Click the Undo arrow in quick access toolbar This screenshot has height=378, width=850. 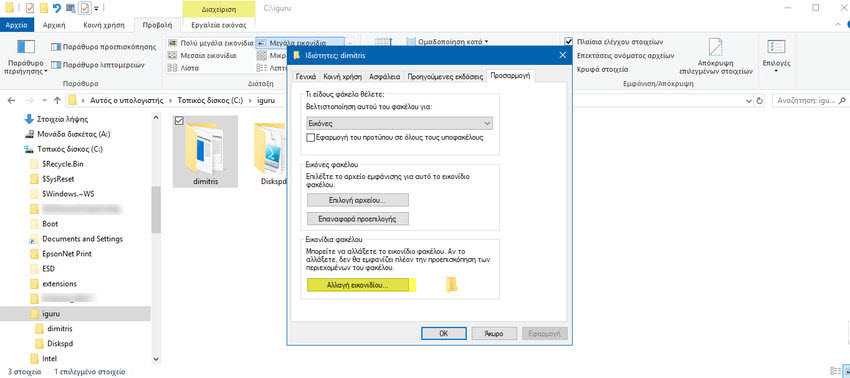point(56,8)
